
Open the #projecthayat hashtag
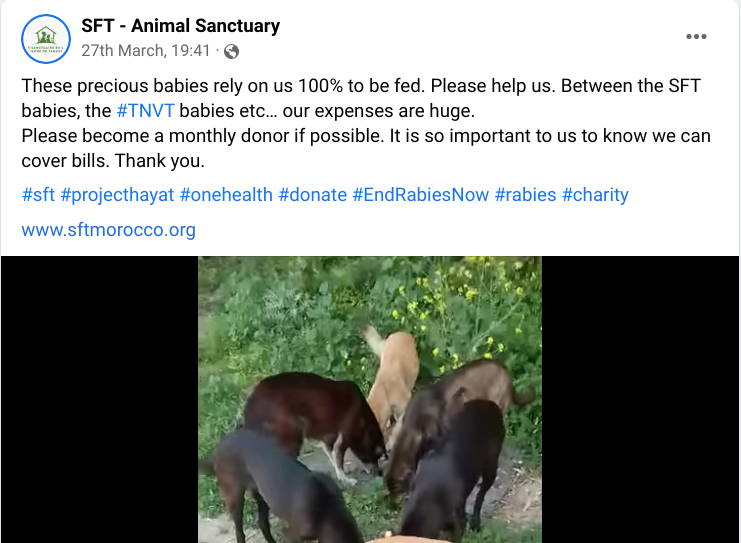117,195
